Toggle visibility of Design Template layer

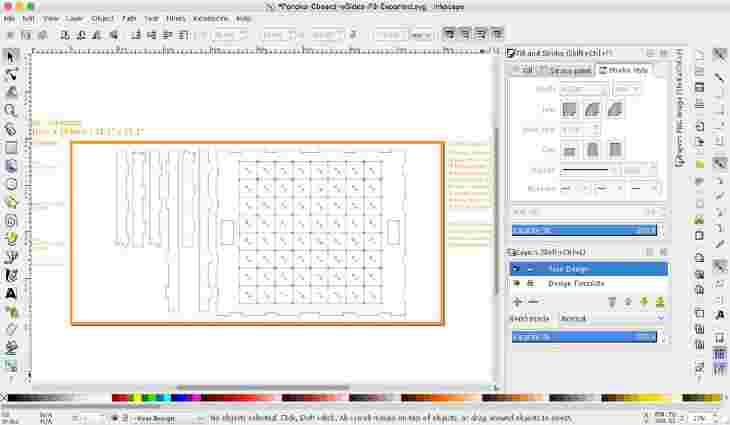(x=516, y=283)
